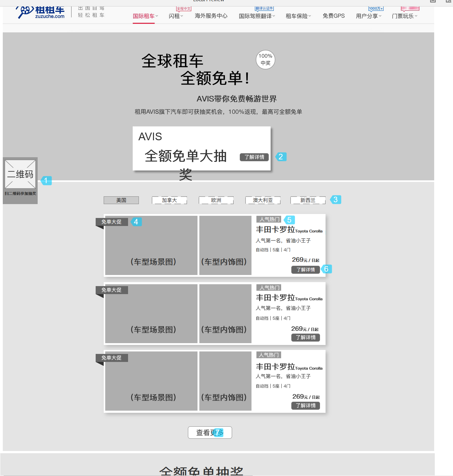Open the 免费GPS page
453x476 pixels.
click(x=334, y=16)
